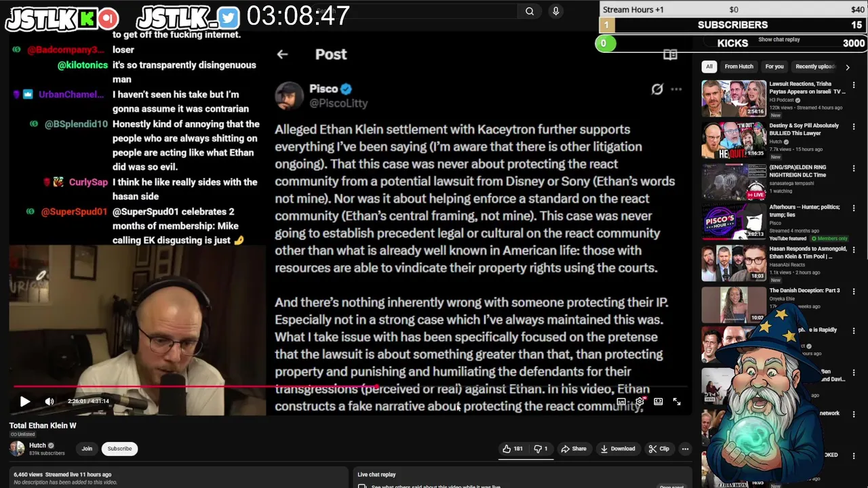Screen dimensions: 868x488
Task: Click the verified check next to Hutch
Action: point(51,445)
